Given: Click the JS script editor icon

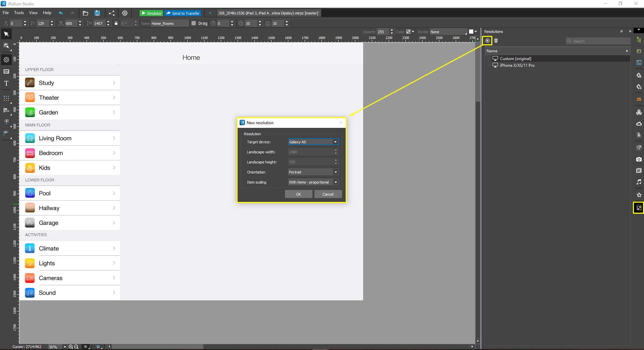Looking at the screenshot, I should pyautogui.click(x=639, y=99).
